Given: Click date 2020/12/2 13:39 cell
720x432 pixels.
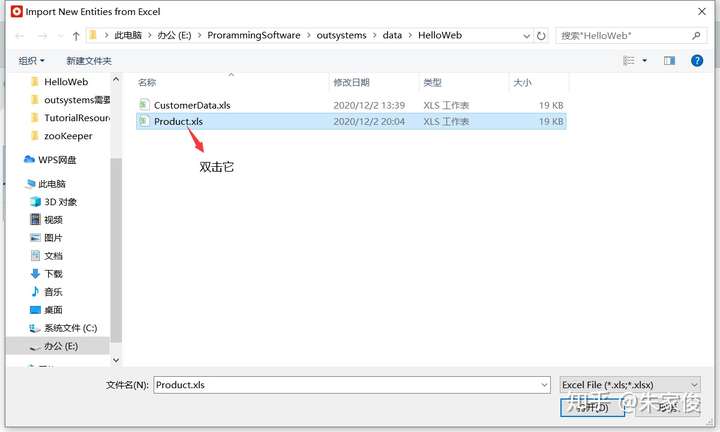Looking at the screenshot, I should (x=369, y=105).
